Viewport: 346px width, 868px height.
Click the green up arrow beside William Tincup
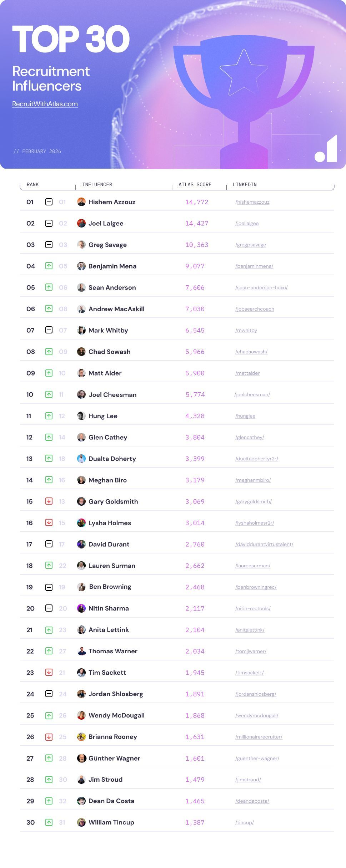(49, 822)
